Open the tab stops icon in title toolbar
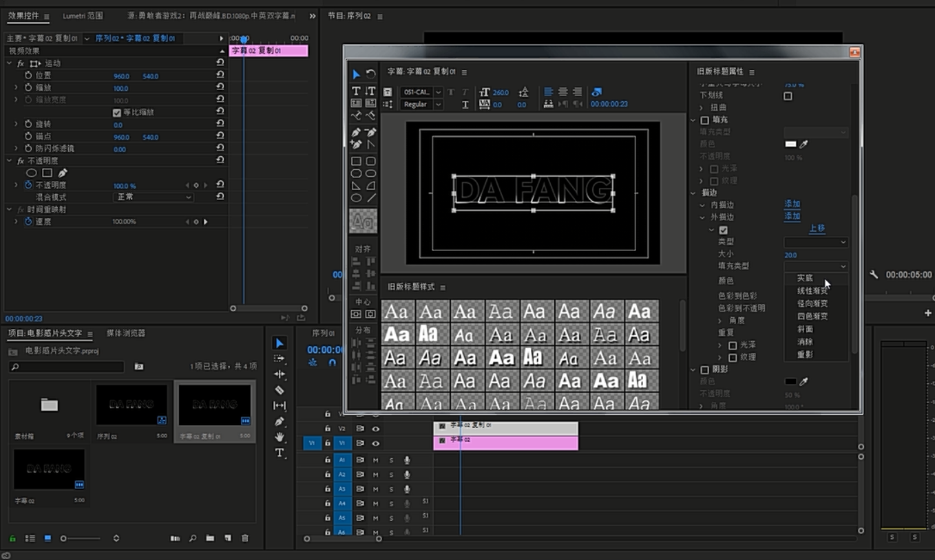935x560 pixels. point(549,104)
